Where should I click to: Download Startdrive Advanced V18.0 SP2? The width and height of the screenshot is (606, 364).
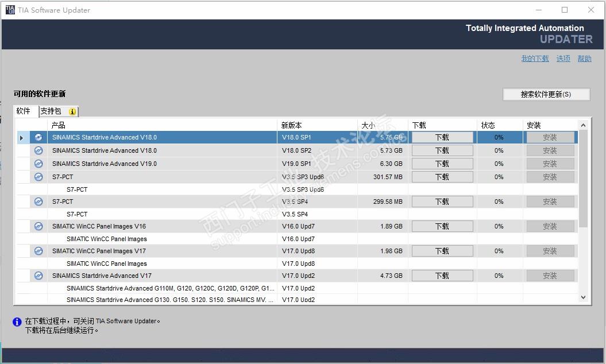pyautogui.click(x=442, y=150)
